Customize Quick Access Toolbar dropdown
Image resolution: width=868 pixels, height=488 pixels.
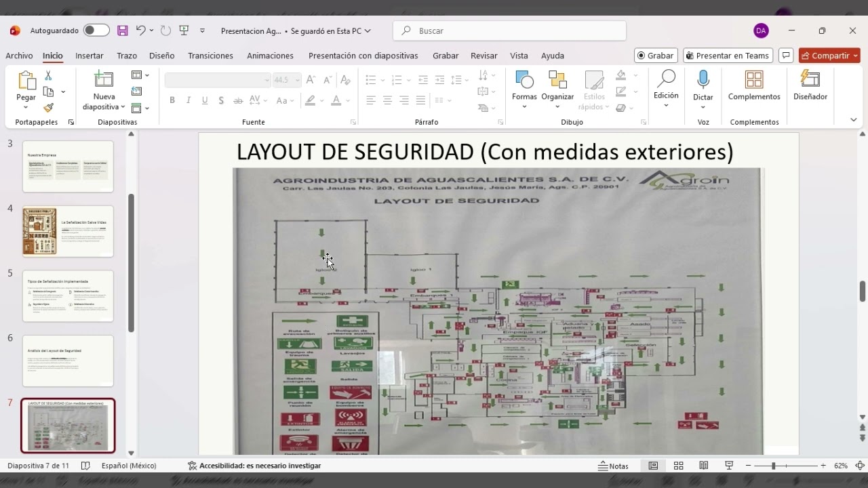pyautogui.click(x=202, y=30)
